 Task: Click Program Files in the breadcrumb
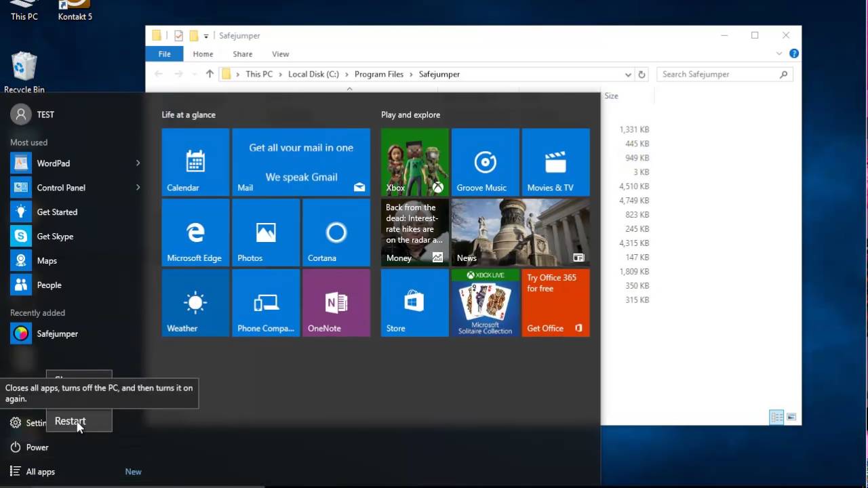pos(379,75)
